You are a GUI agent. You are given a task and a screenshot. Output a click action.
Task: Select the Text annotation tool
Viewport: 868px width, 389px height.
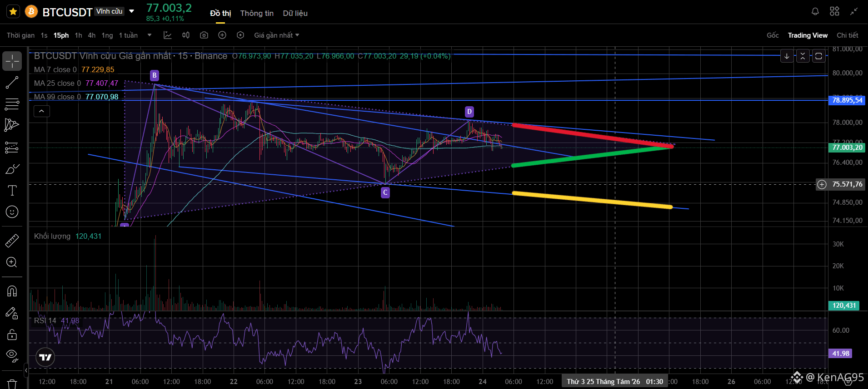pyautogui.click(x=12, y=191)
